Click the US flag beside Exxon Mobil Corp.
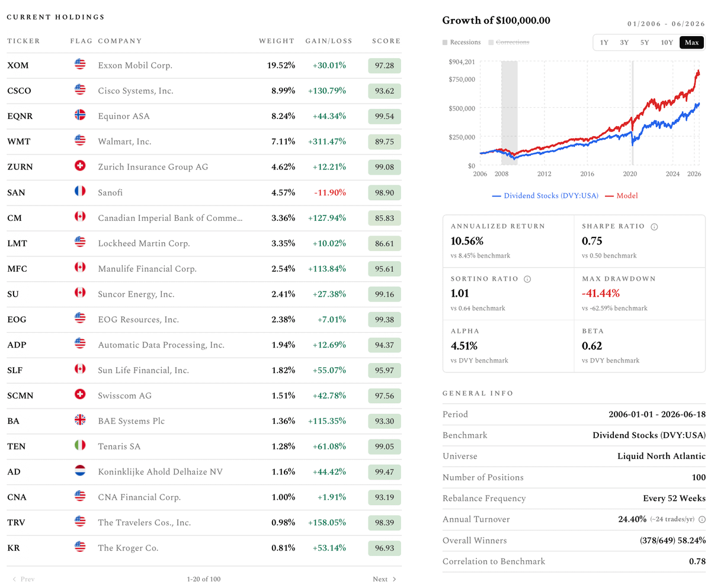 click(80, 65)
